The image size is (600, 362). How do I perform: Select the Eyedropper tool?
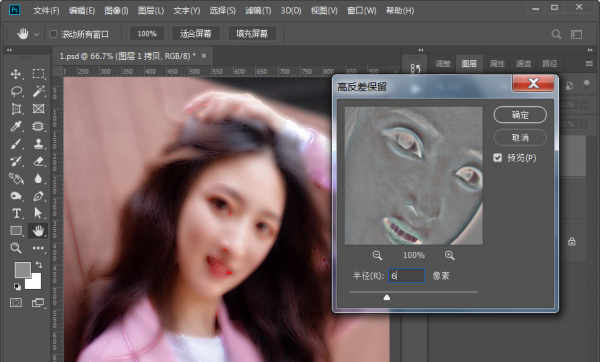click(x=16, y=126)
